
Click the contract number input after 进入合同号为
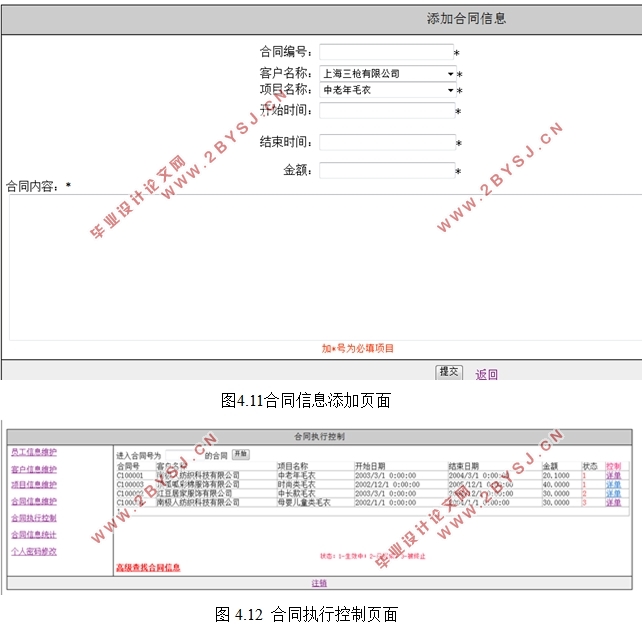pos(183,455)
